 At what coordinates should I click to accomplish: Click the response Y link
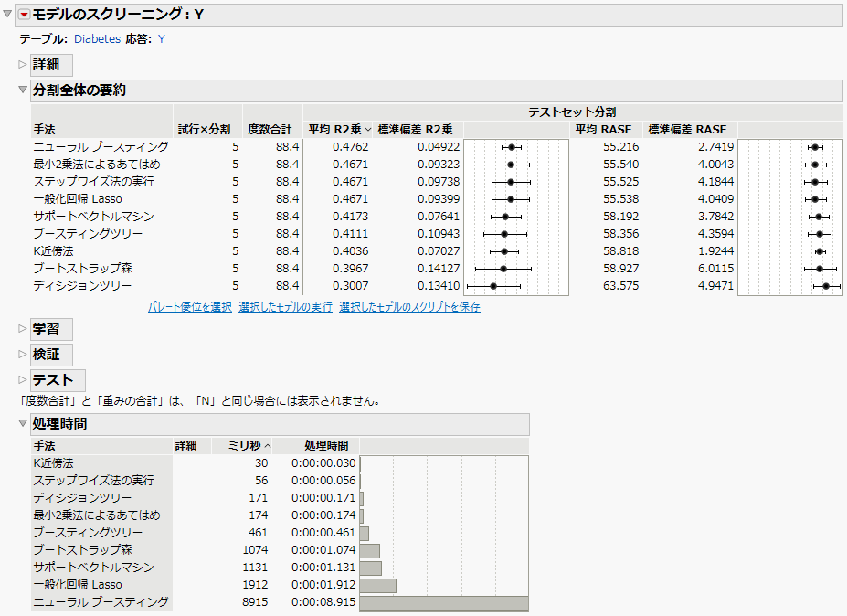[161, 39]
